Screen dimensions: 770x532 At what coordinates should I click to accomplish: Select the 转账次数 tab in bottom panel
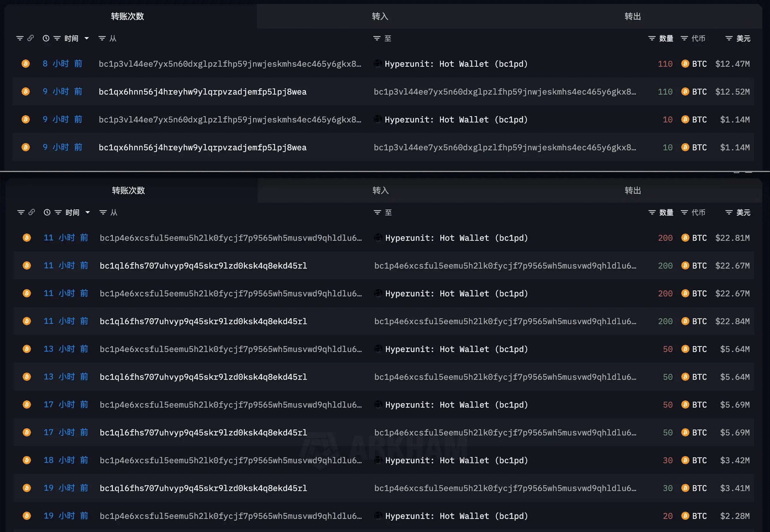click(128, 190)
